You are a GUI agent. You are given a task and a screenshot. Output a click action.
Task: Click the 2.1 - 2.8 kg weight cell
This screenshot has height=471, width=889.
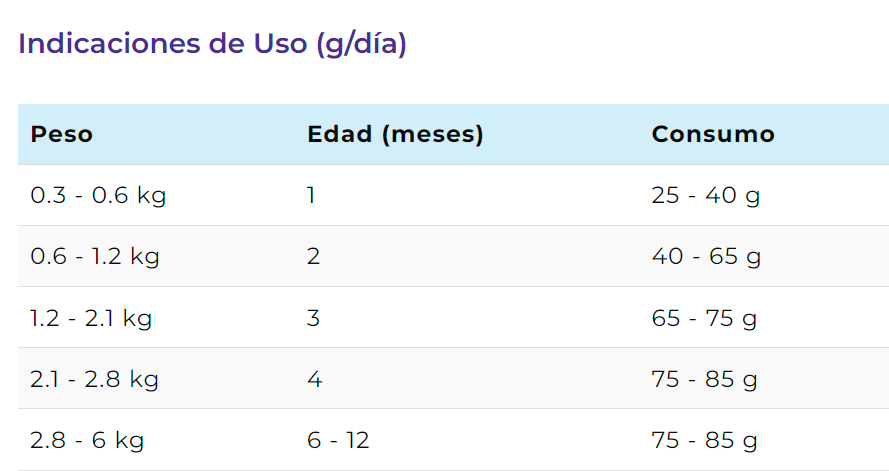[x=94, y=379]
